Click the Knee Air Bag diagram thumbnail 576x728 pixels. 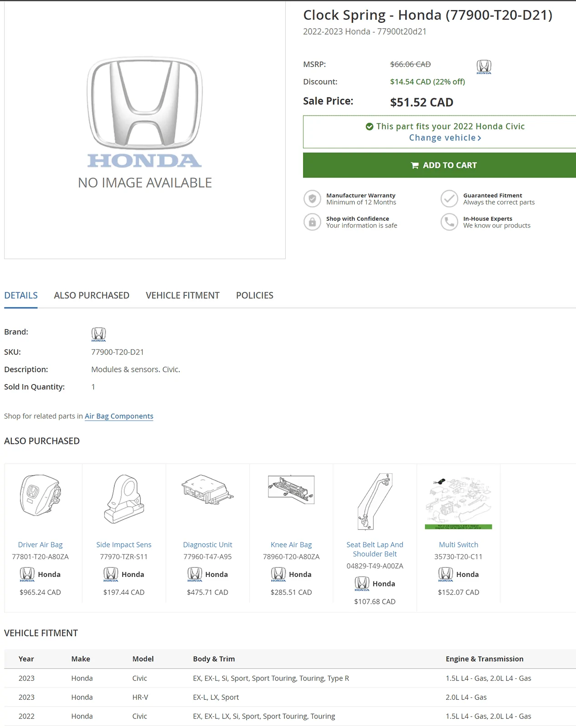click(291, 490)
